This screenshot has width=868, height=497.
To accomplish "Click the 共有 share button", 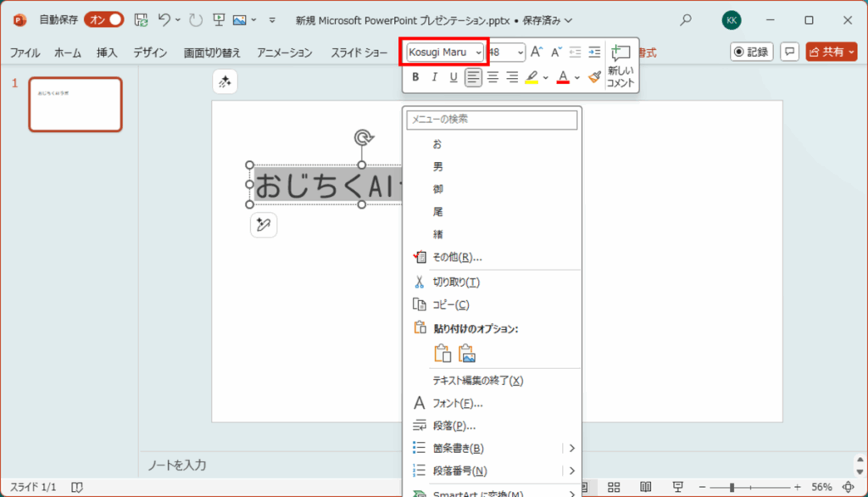I will pos(831,53).
